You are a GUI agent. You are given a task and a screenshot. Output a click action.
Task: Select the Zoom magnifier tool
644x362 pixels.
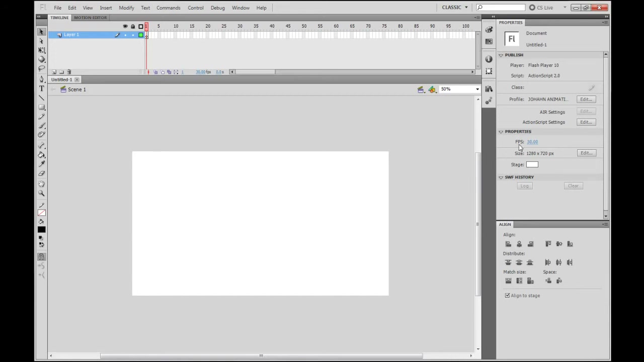click(42, 193)
